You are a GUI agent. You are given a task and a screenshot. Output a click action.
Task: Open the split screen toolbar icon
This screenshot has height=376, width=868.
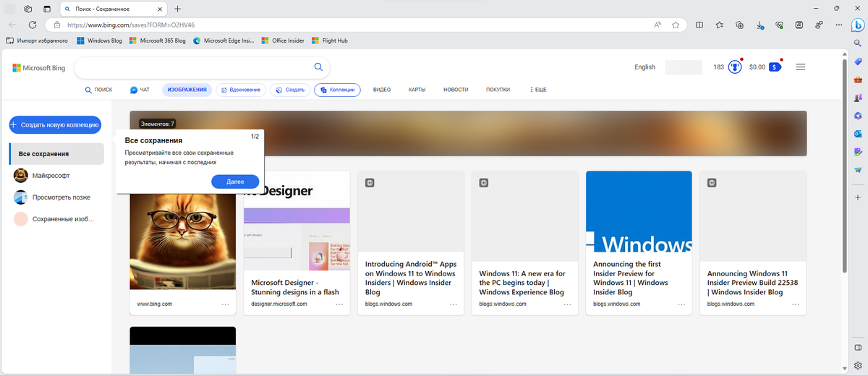point(699,25)
